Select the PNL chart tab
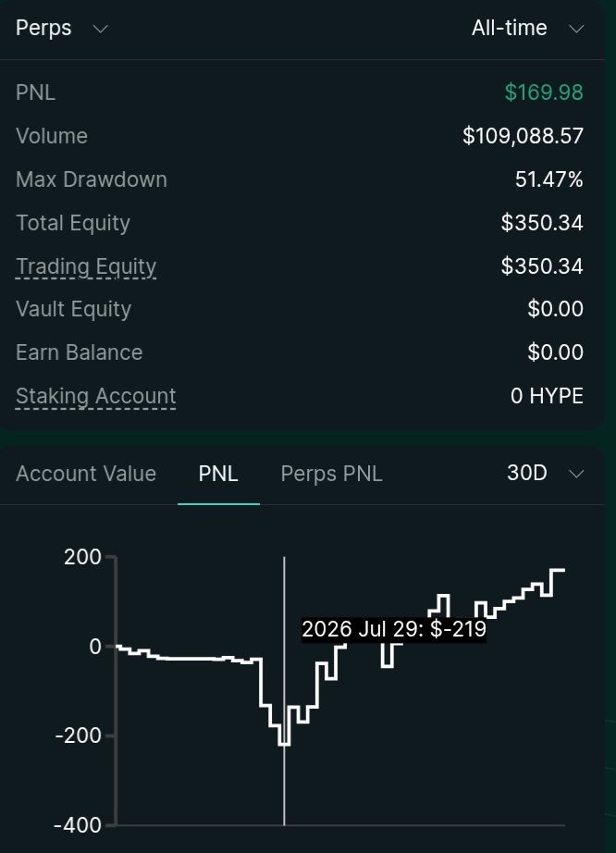Image resolution: width=616 pixels, height=853 pixels. (218, 474)
